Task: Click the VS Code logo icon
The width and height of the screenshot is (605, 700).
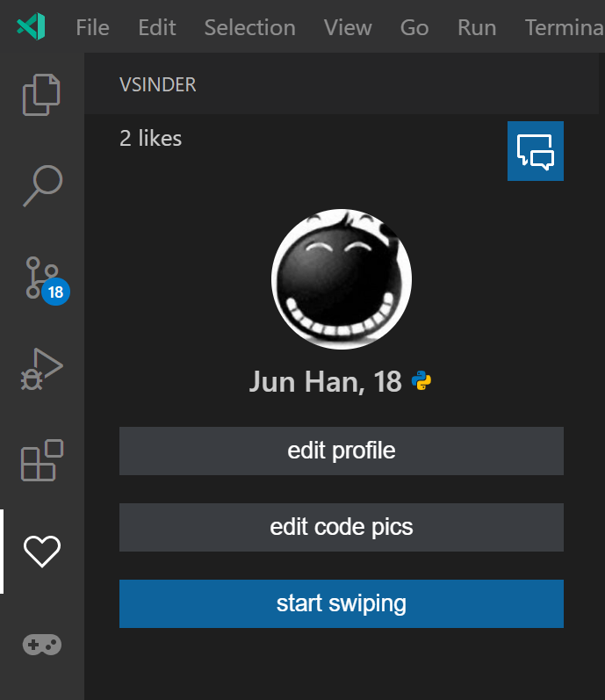Action: tap(32, 26)
